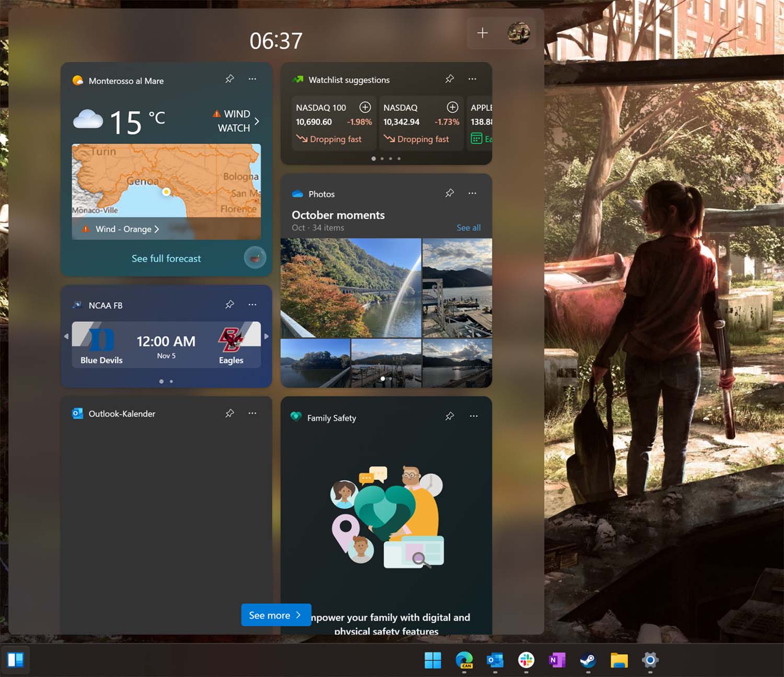Click See all in Photos widget
This screenshot has width=784, height=677.
[x=468, y=228]
